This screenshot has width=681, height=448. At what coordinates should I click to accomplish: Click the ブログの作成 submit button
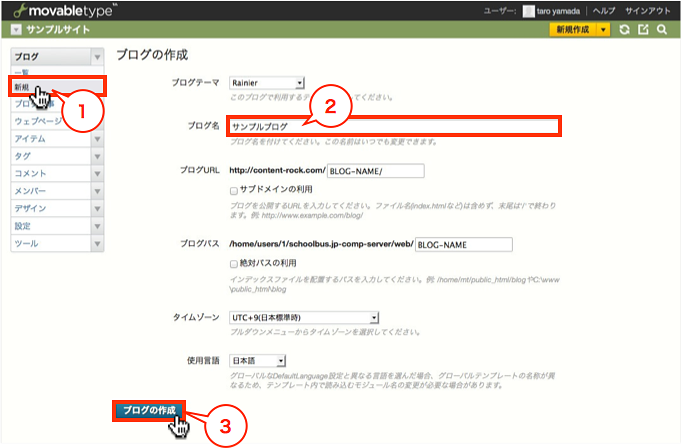(x=149, y=410)
